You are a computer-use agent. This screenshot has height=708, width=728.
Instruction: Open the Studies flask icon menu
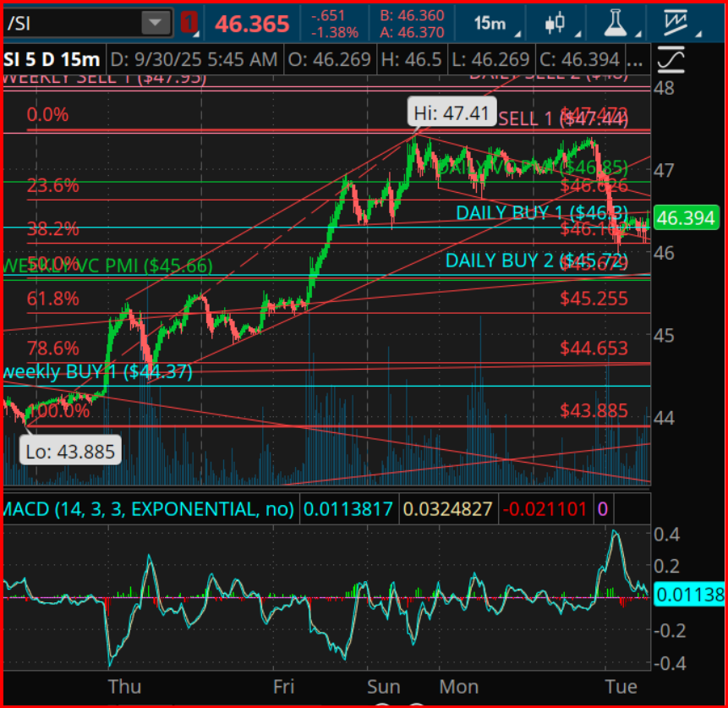pos(620,23)
